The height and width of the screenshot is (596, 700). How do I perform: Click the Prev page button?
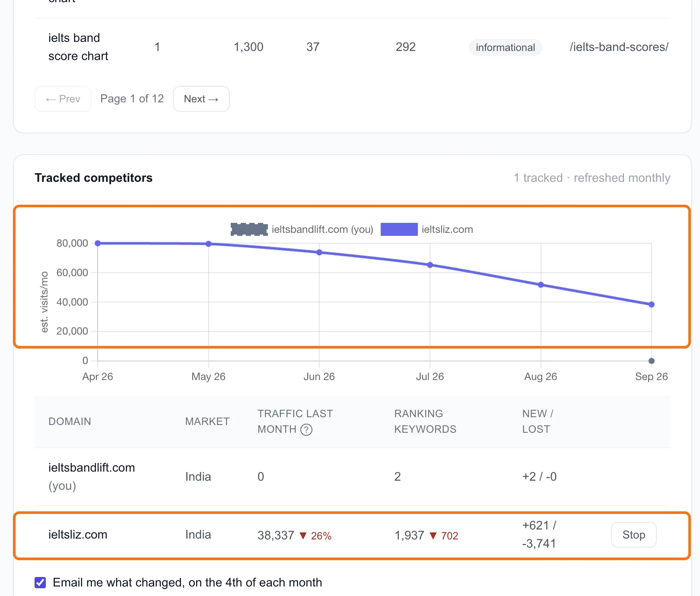click(x=63, y=99)
